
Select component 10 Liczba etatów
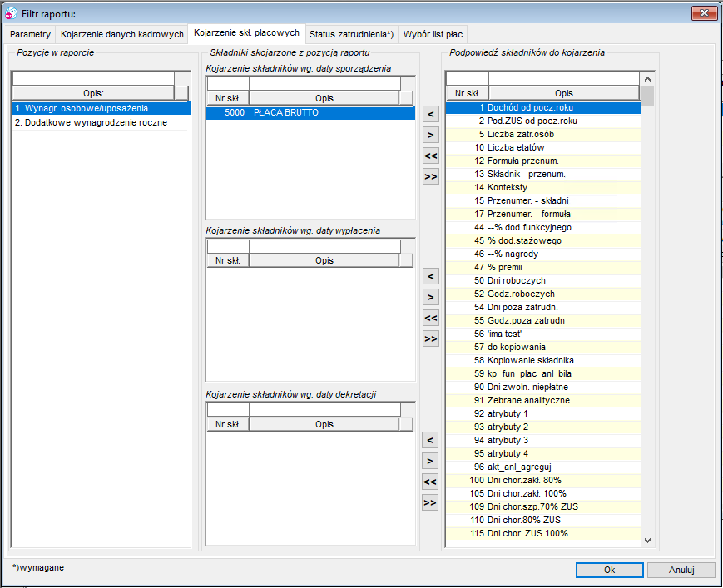(x=543, y=147)
